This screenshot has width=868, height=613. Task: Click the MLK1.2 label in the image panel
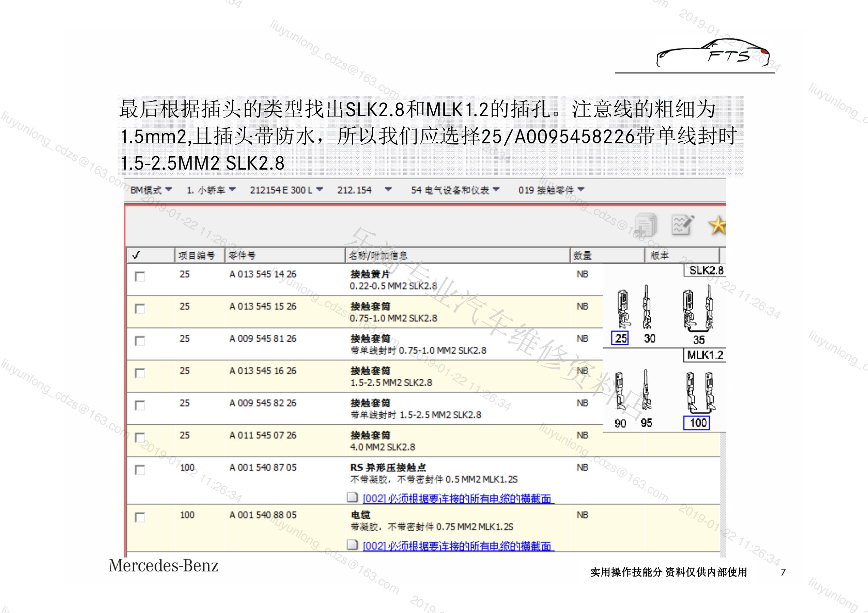[705, 355]
